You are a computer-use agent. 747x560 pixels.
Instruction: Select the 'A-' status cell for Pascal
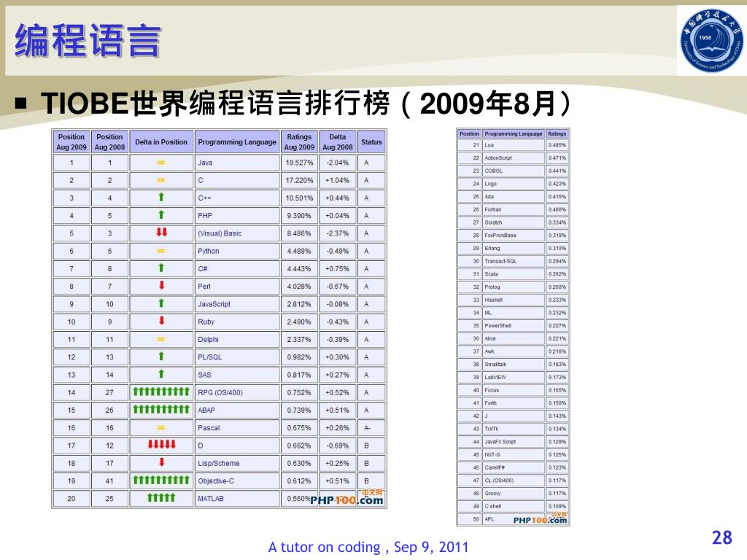tap(371, 427)
